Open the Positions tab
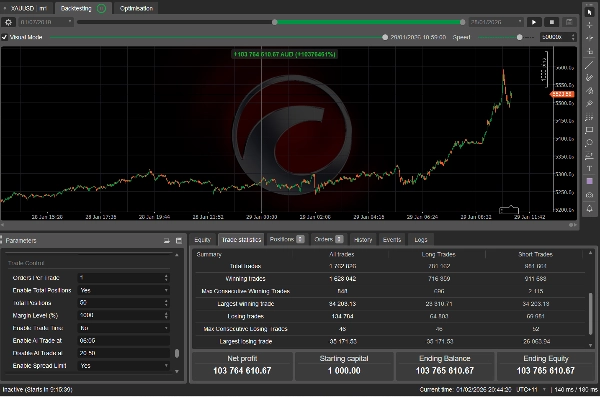This screenshot has height=397, width=600. click(x=286, y=239)
